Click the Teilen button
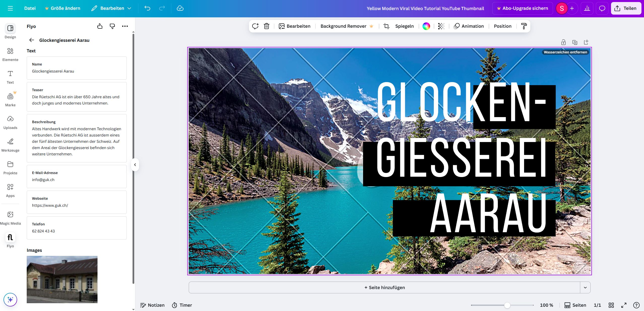The image size is (644, 311). tap(626, 8)
